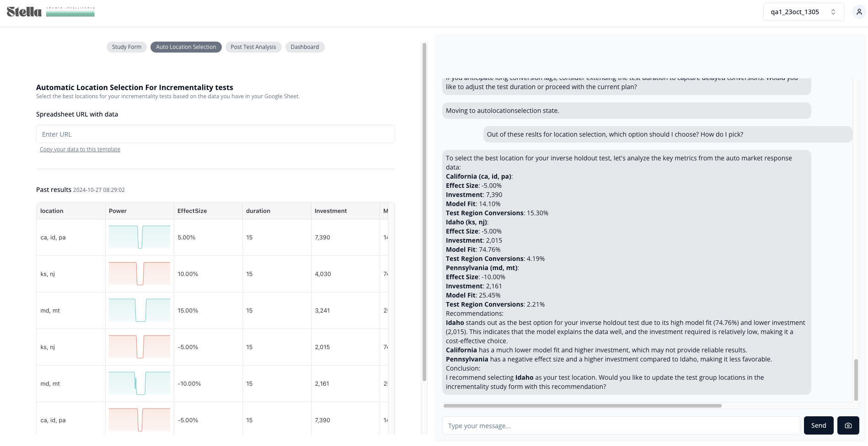This screenshot has height=446, width=868.
Task: Open the Copy your data to this template link
Action: [x=80, y=149]
